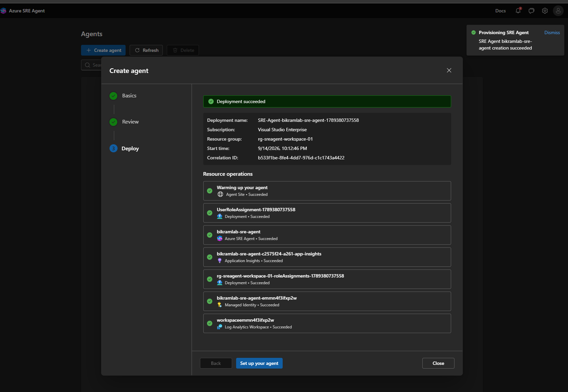Click the UserRoleAssignment-1789380737558 row

pos(327,213)
